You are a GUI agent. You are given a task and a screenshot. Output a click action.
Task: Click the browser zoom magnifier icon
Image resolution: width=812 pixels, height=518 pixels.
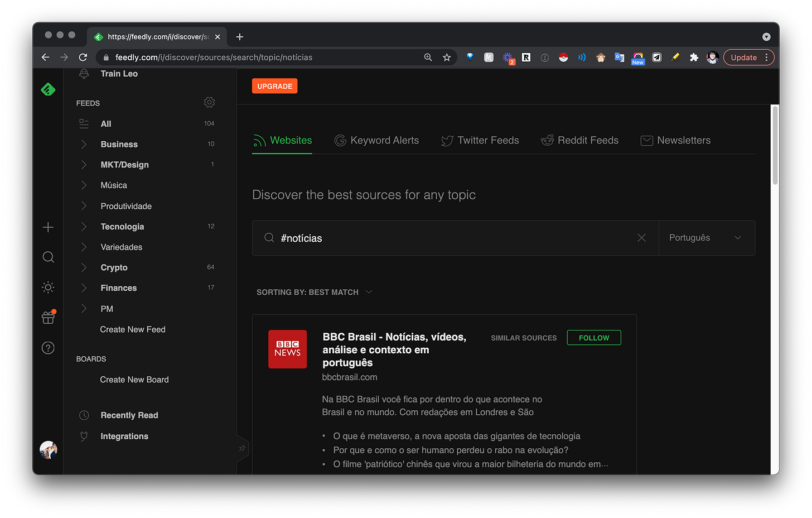[x=428, y=57]
